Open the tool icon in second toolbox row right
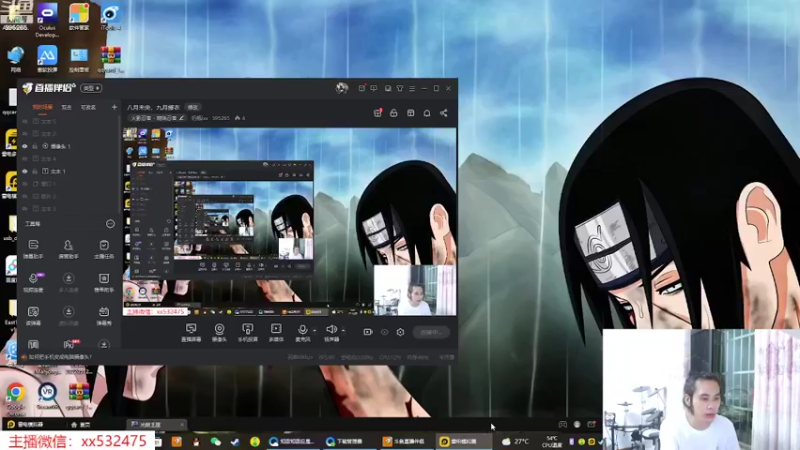The width and height of the screenshot is (800, 450). [104, 282]
